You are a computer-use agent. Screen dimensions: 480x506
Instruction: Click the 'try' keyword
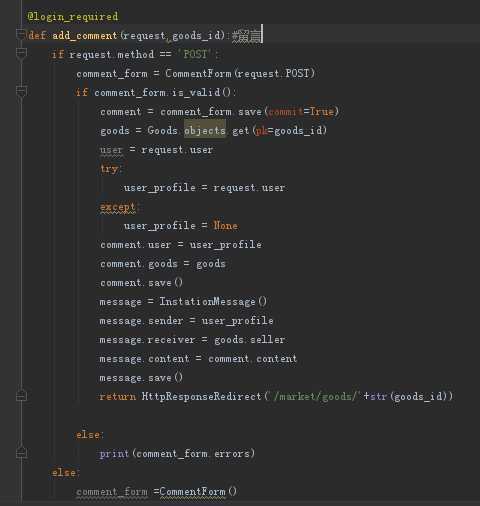(109, 169)
